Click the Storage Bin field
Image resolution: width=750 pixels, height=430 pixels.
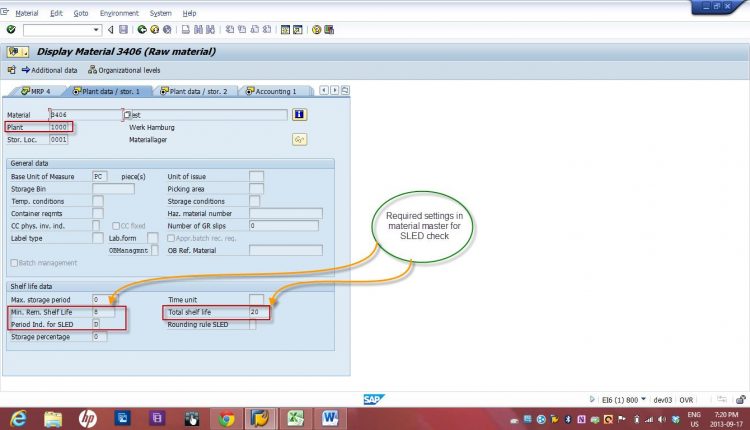[113, 189]
